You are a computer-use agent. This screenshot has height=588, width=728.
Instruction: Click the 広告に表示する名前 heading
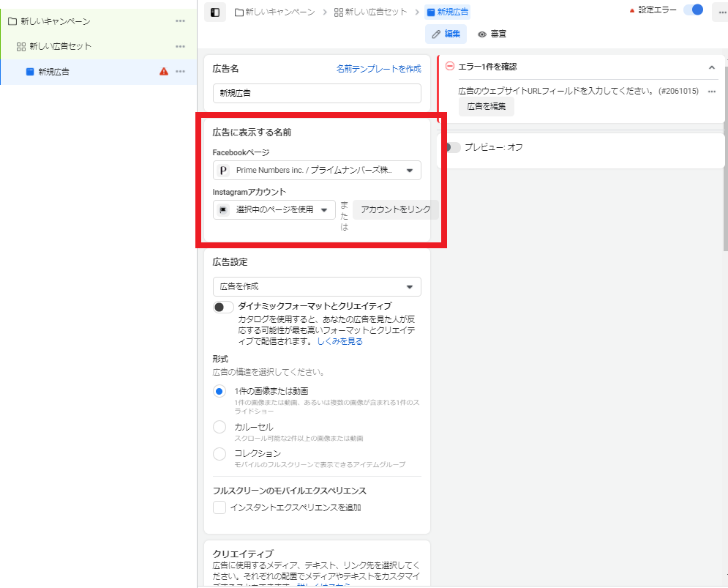(x=252, y=133)
